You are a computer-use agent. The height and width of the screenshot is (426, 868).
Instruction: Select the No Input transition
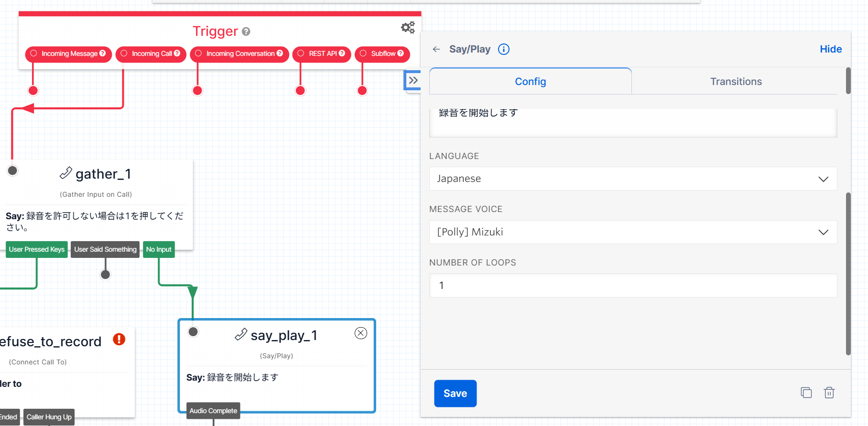point(159,249)
